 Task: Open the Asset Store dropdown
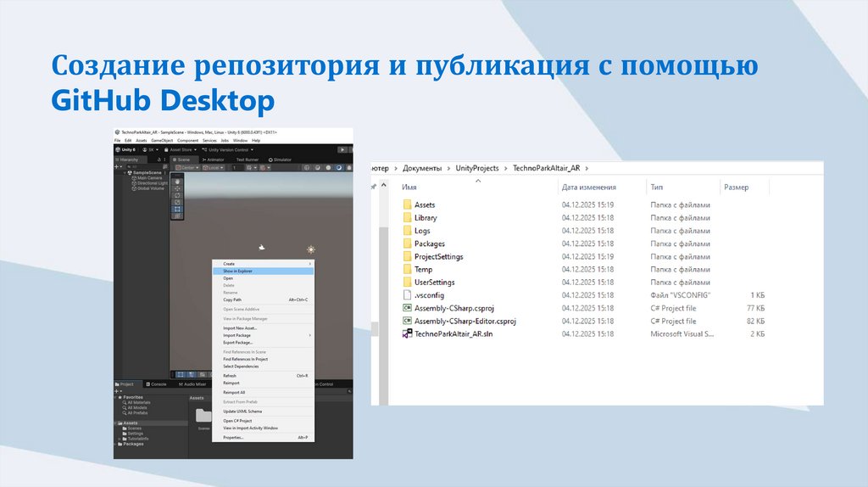click(x=181, y=150)
